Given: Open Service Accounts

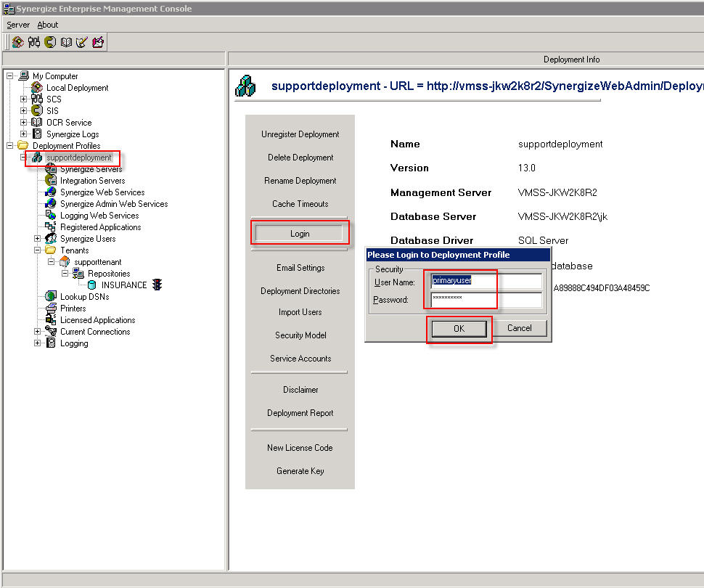Looking at the screenshot, I should click(300, 359).
